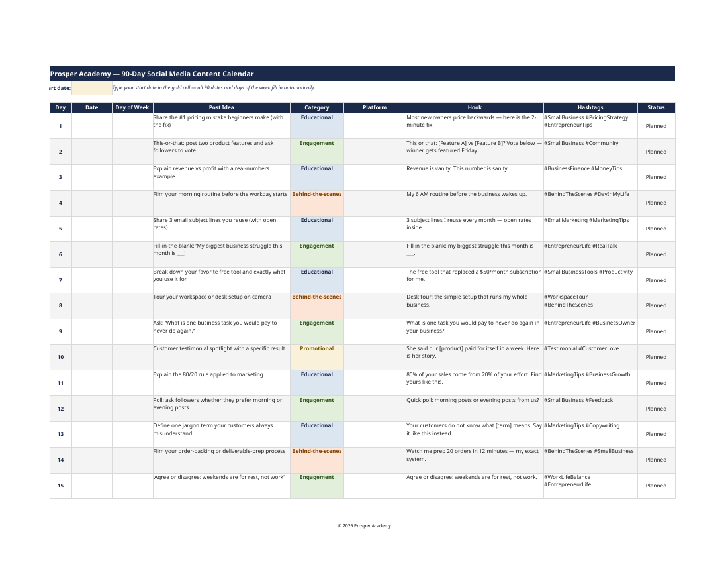Select hashtags '#EntrepreneurLife #RealTalk'

tap(580, 246)
